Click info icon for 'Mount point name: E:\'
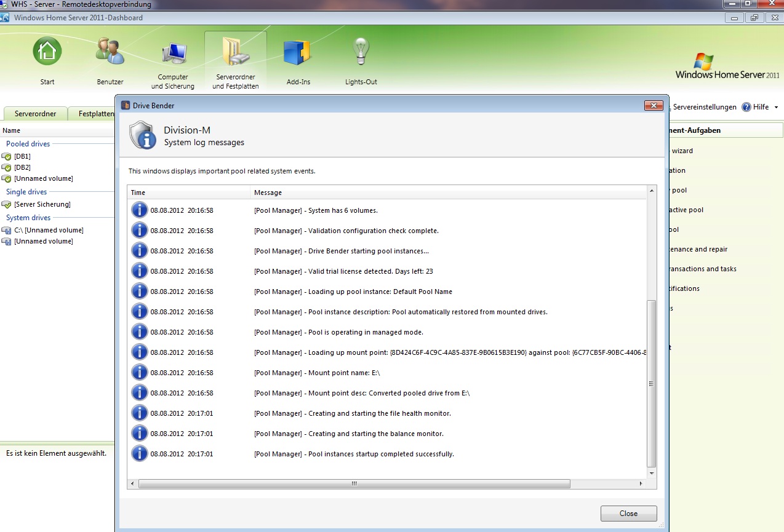Image resolution: width=784 pixels, height=532 pixels. pyautogui.click(x=140, y=373)
